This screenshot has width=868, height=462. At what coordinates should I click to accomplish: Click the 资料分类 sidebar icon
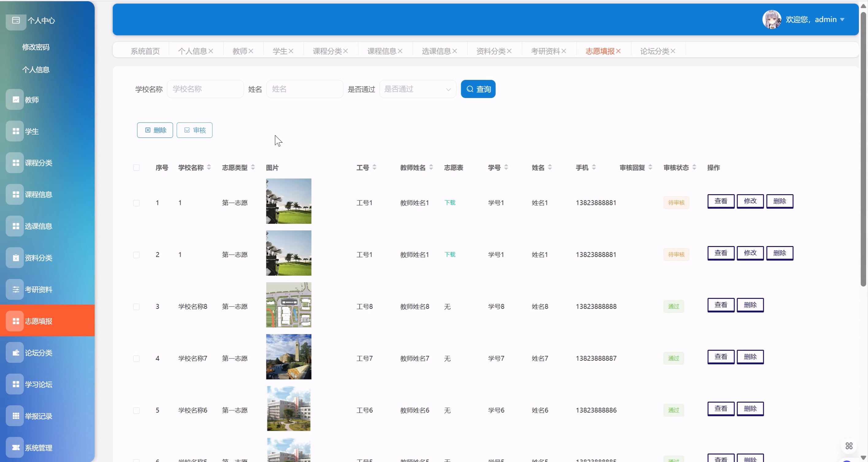coord(16,258)
